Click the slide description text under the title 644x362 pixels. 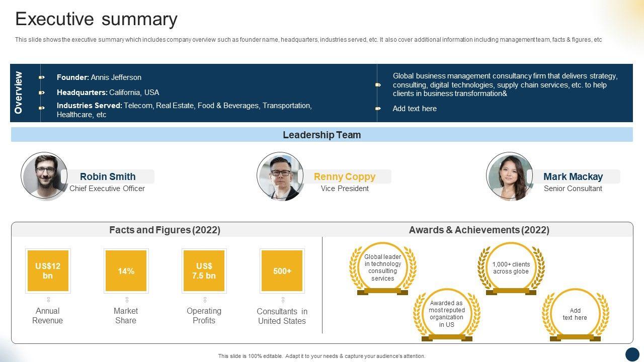(308, 40)
